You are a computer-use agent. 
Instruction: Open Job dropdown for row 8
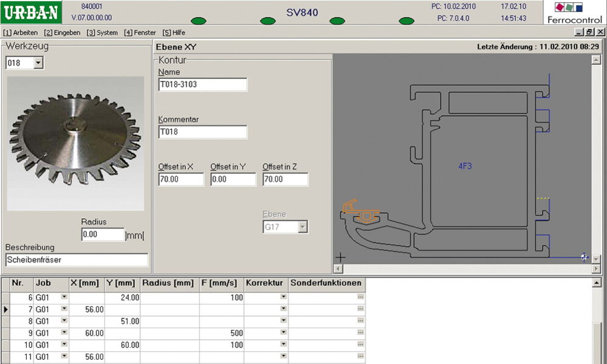pyautogui.click(x=64, y=321)
